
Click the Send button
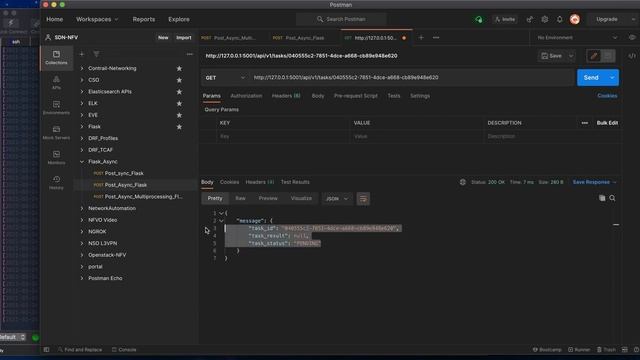pos(591,78)
